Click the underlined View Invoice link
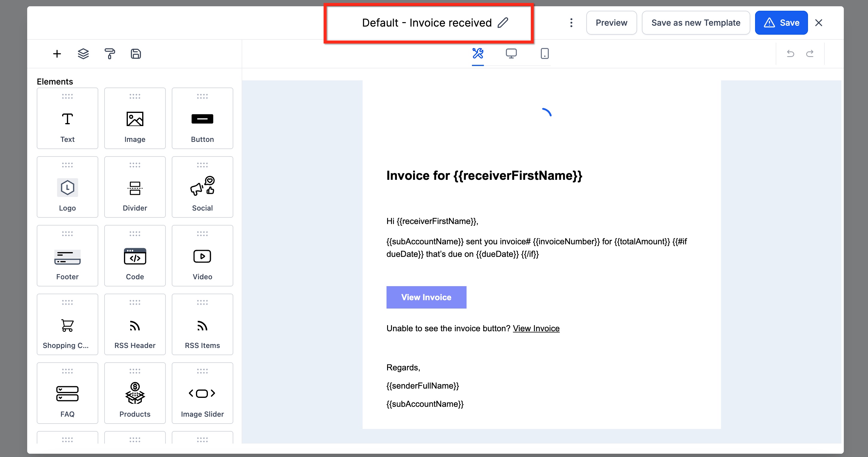The height and width of the screenshot is (457, 868). [536, 328]
